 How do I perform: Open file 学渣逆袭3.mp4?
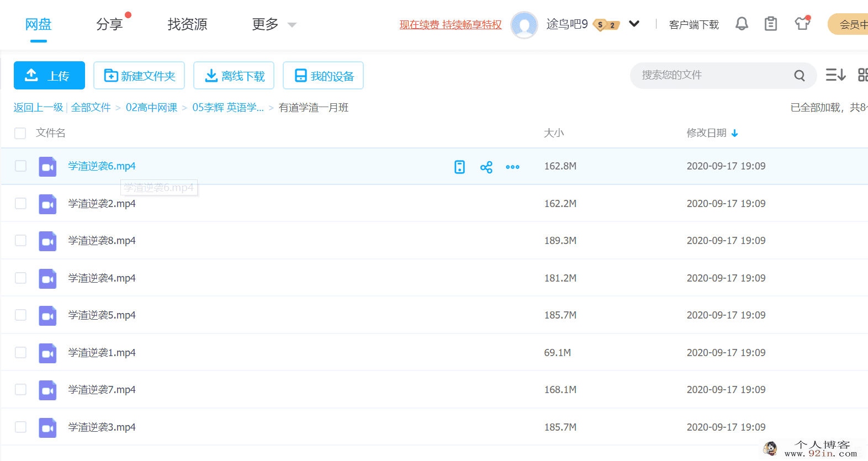102,427
